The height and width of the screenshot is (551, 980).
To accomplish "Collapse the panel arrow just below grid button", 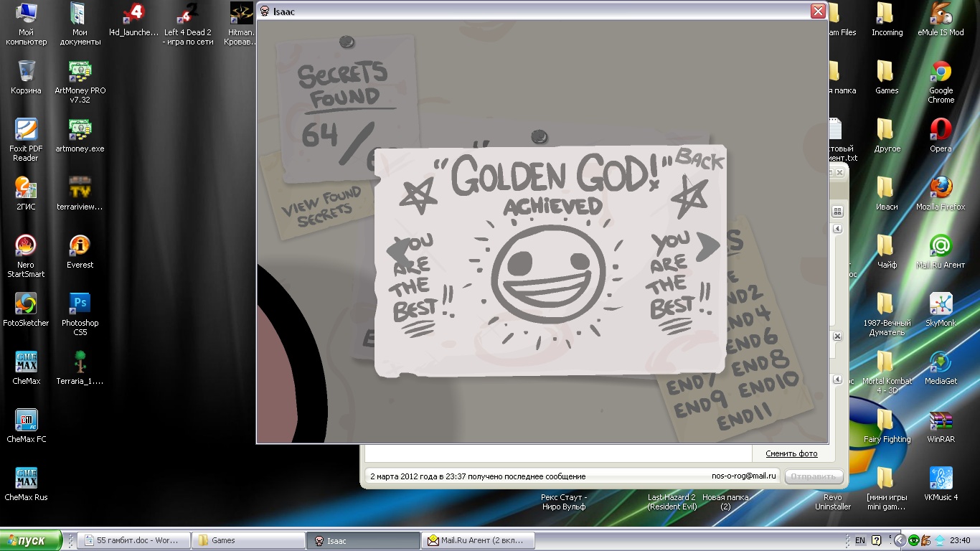I will [x=837, y=229].
